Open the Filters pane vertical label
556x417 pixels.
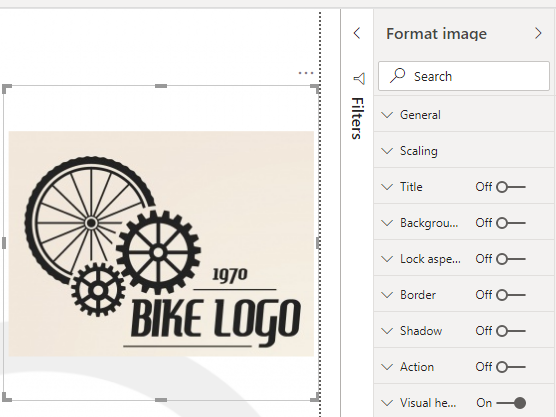pyautogui.click(x=357, y=118)
